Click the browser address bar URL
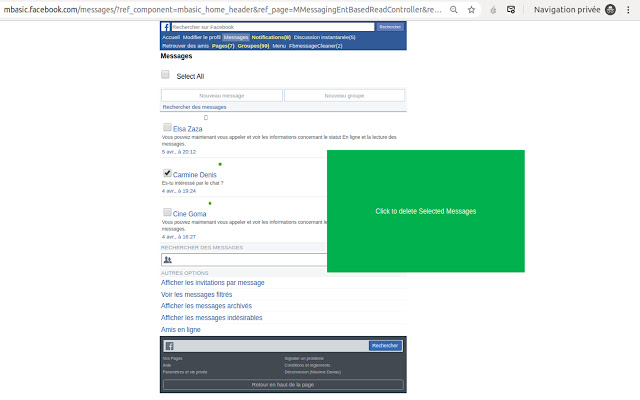The width and height of the screenshot is (640, 400). point(222,10)
